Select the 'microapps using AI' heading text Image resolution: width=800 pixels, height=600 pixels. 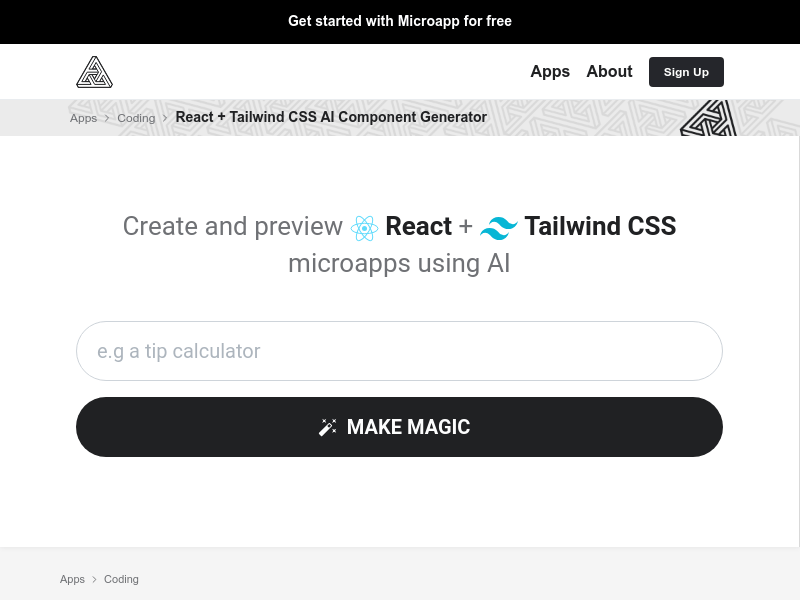399,264
